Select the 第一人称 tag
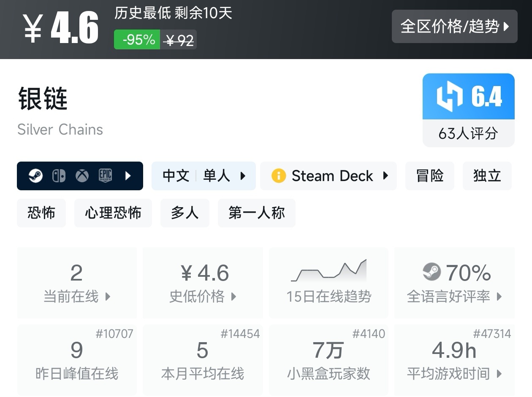Image resolution: width=532 pixels, height=397 pixels. click(x=256, y=213)
